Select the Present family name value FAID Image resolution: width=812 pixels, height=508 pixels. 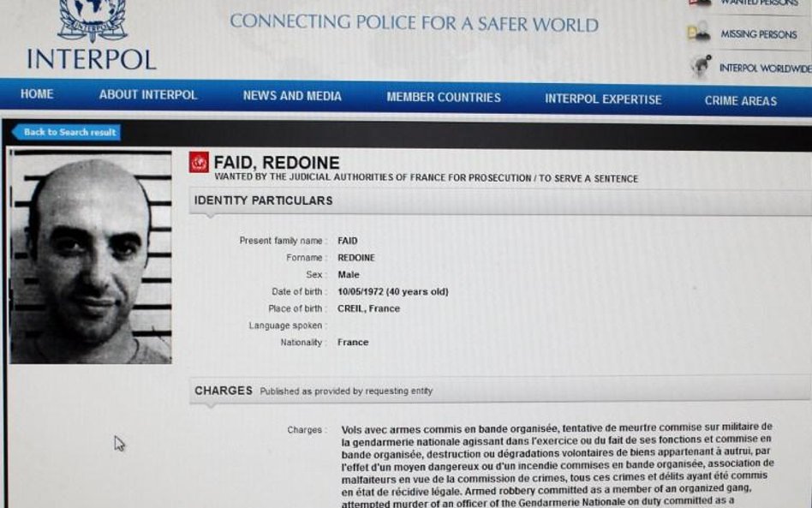[x=348, y=241]
